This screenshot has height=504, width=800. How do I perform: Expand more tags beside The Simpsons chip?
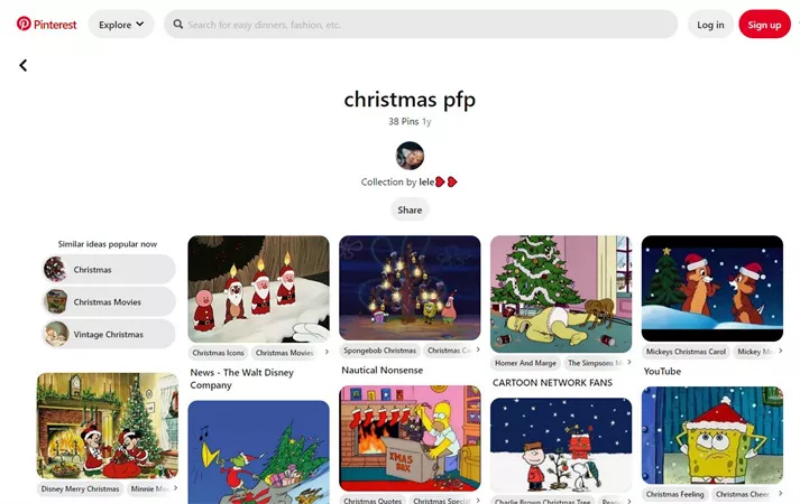click(629, 362)
